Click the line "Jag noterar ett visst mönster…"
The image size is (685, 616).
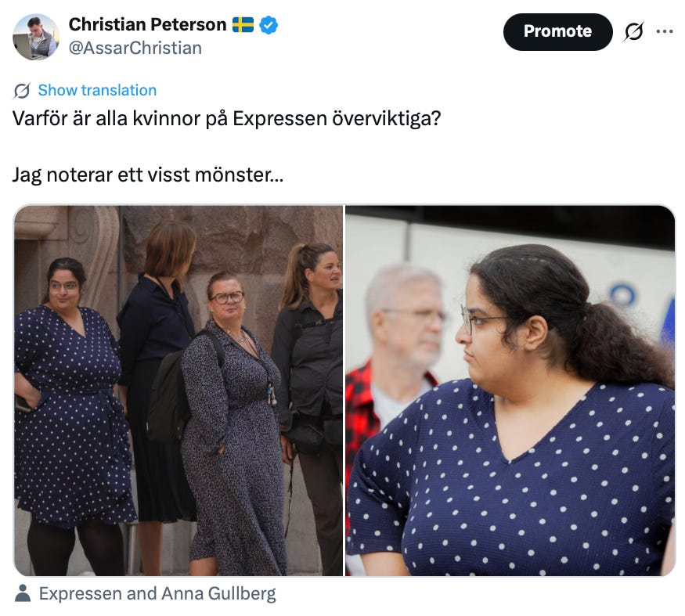(x=148, y=175)
